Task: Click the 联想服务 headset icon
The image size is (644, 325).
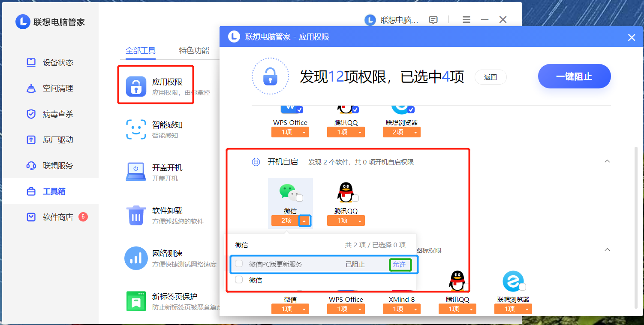Action: (31, 166)
